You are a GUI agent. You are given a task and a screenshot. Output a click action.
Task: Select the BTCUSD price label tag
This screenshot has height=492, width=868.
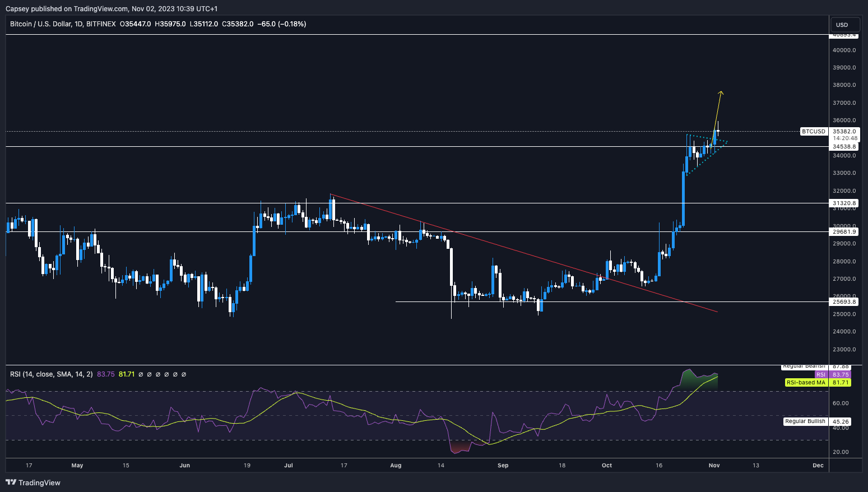[813, 132]
